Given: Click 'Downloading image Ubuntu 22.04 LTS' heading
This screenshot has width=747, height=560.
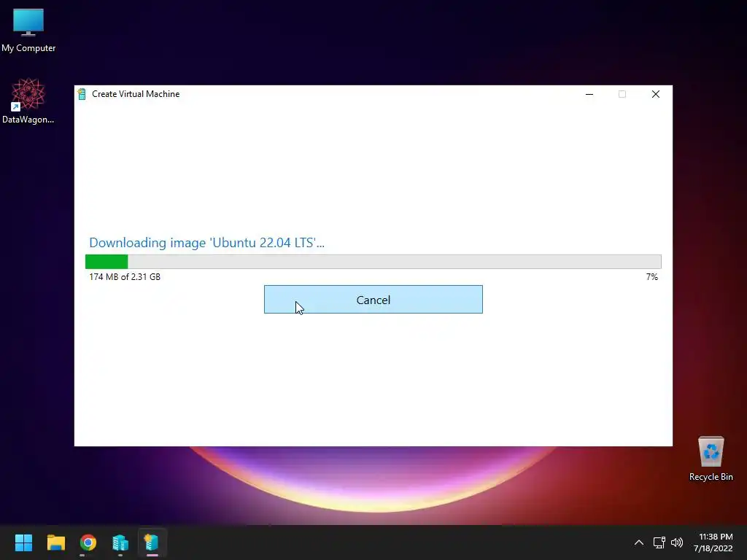Looking at the screenshot, I should (206, 242).
